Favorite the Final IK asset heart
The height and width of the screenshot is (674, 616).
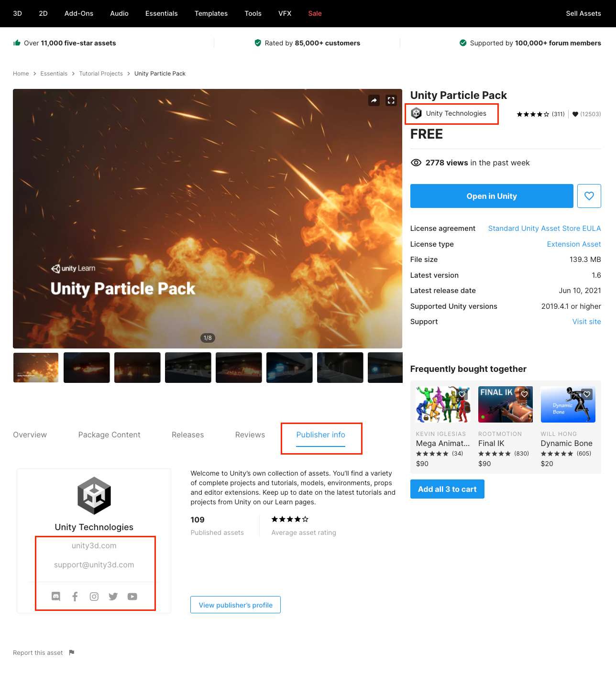[525, 394]
